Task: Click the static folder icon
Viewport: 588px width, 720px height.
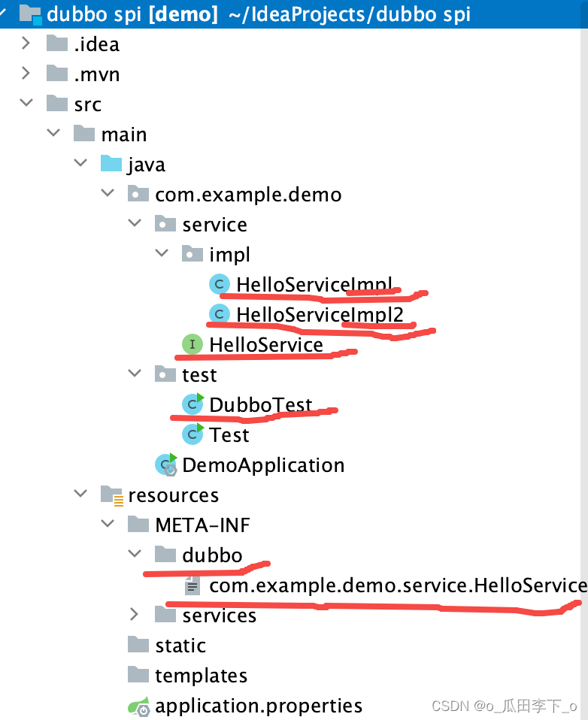Action: click(138, 645)
